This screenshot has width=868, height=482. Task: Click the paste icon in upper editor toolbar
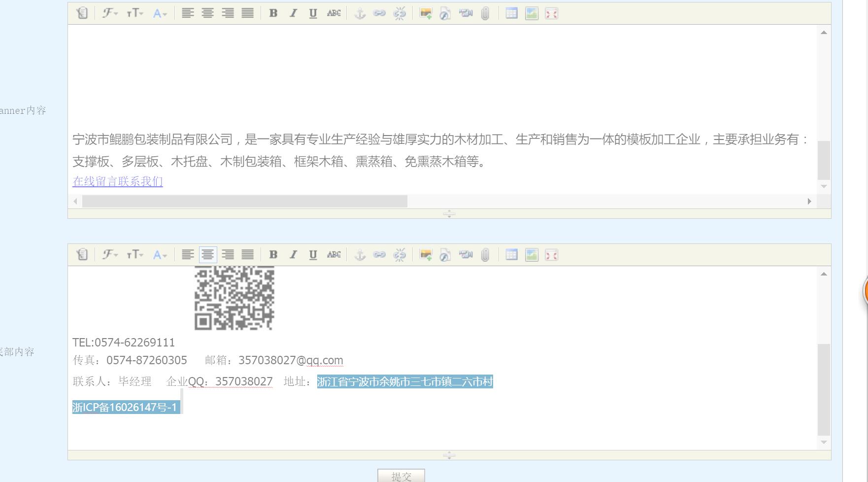(82, 13)
